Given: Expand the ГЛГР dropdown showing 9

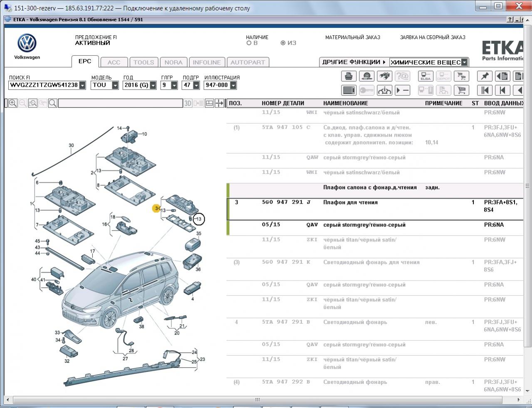Looking at the screenshot, I should click(x=175, y=85).
